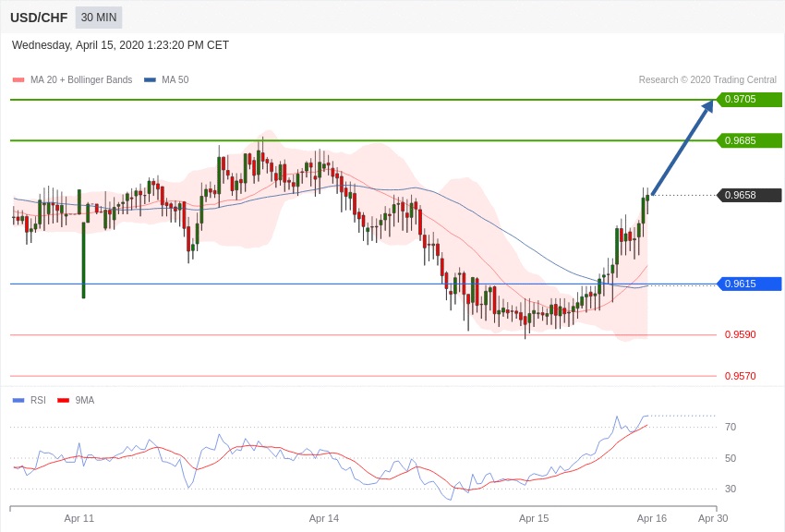Screen dimensions: 785x532
Task: Click the Apr 14 date axis label
Action: click(x=324, y=518)
